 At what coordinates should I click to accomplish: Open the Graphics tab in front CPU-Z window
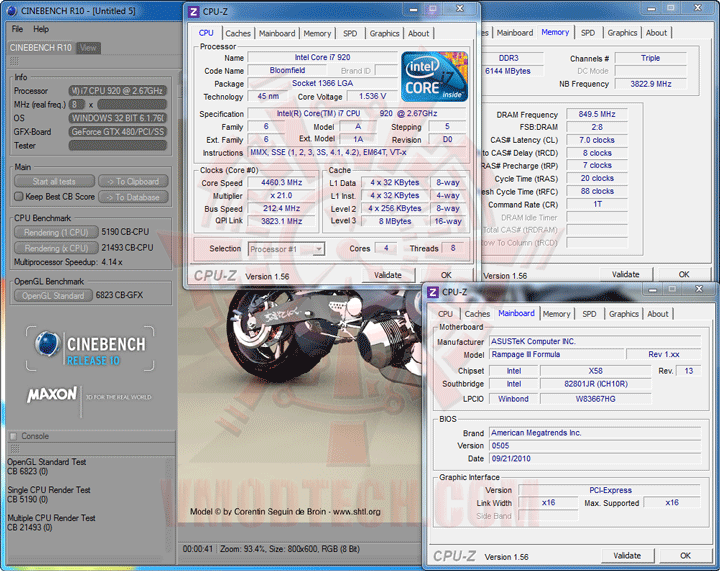tap(384, 34)
